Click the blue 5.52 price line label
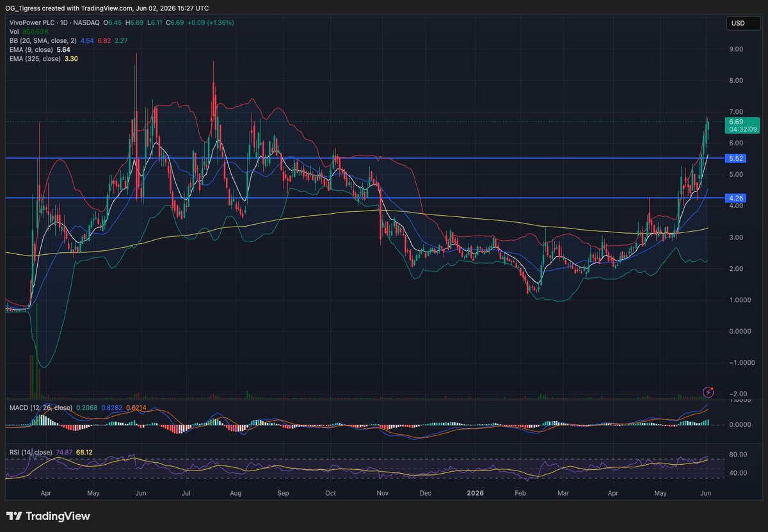Screen dimensions: 768x532 coord(735,158)
